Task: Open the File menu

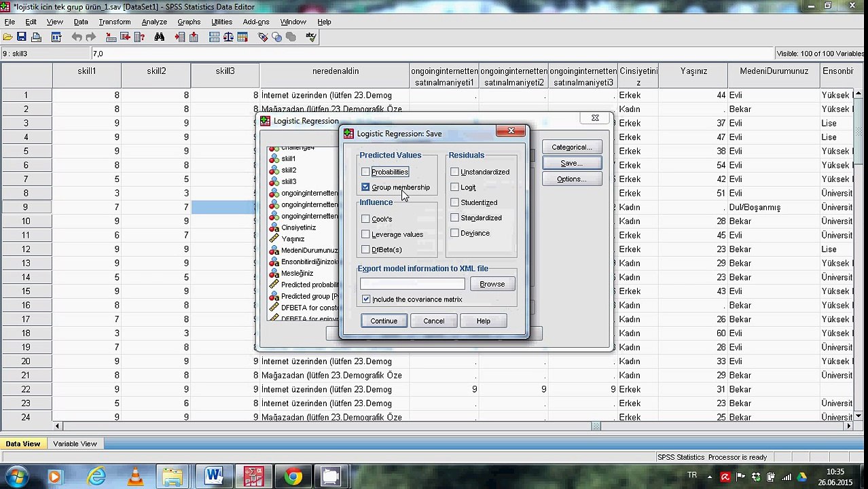Action: pos(10,22)
